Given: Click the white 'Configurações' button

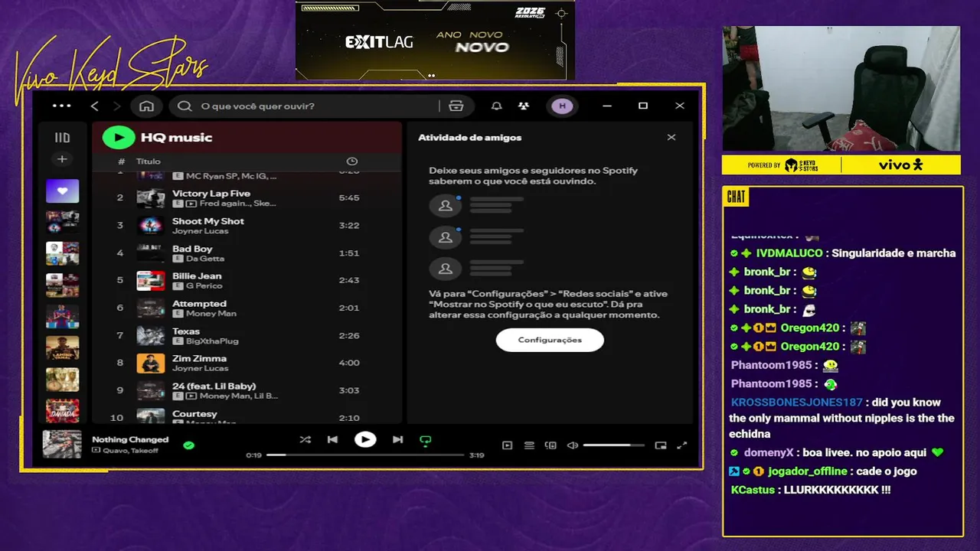Looking at the screenshot, I should tap(550, 340).
